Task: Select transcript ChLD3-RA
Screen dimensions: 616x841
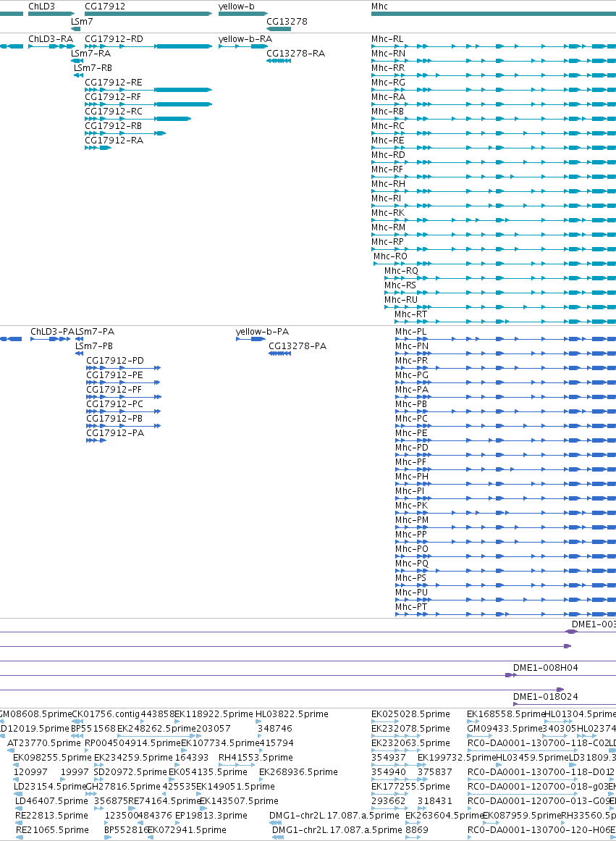Action: [x=51, y=39]
